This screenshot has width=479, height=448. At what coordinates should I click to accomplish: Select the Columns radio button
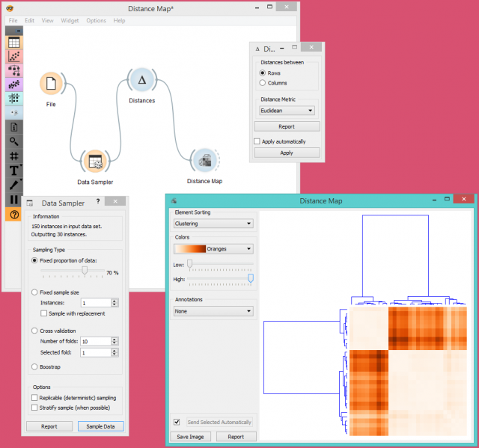pos(262,83)
